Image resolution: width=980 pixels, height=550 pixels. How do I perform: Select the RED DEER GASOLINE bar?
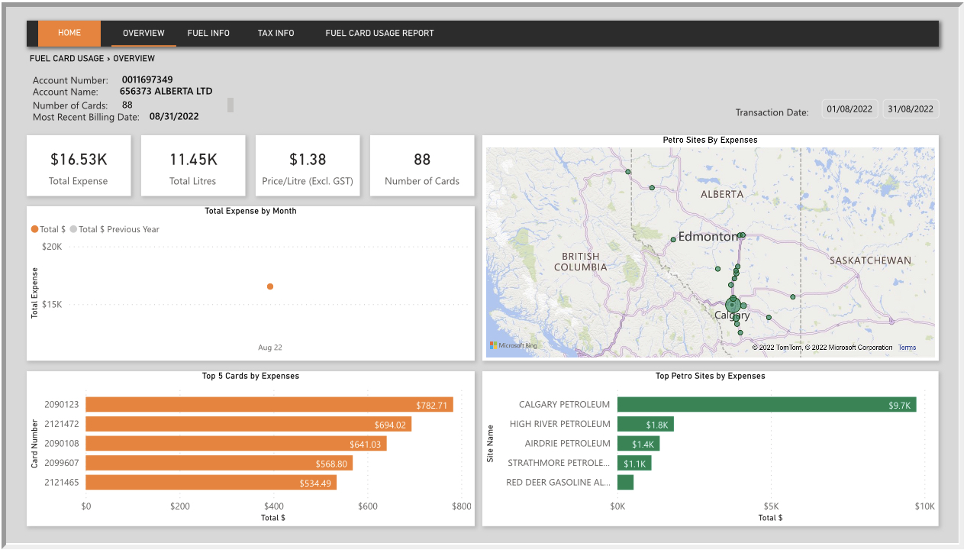pos(626,483)
